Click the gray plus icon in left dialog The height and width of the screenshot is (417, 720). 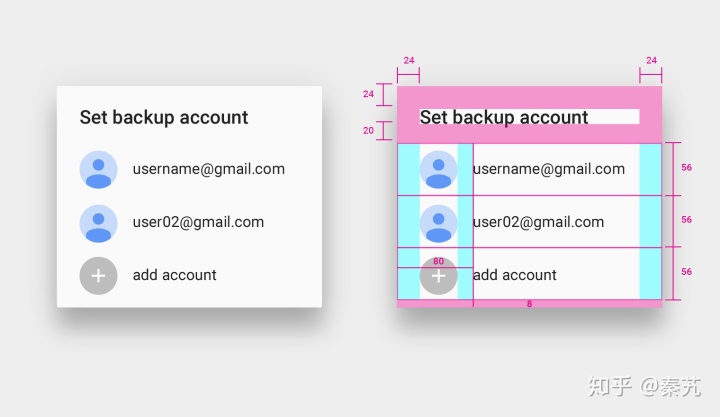[x=98, y=276]
